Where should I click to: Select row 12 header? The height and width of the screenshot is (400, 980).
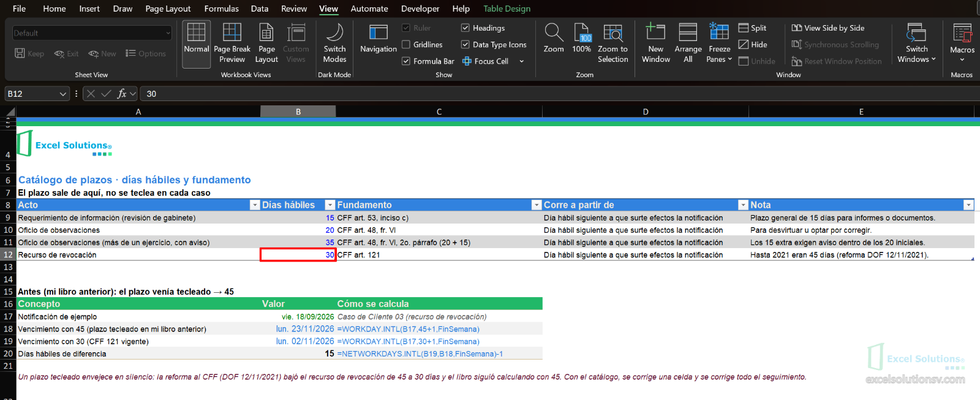(x=8, y=255)
